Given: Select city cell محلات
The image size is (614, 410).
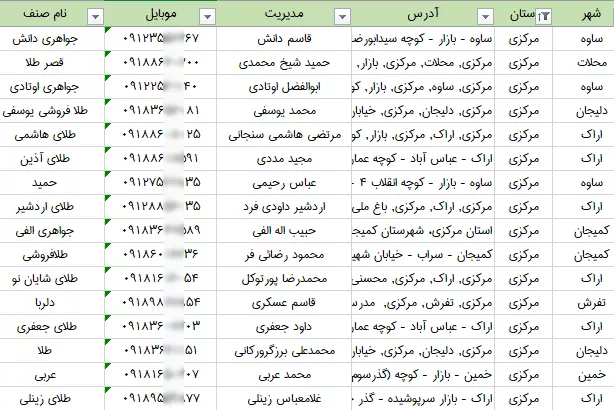Looking at the screenshot, I should point(583,63).
